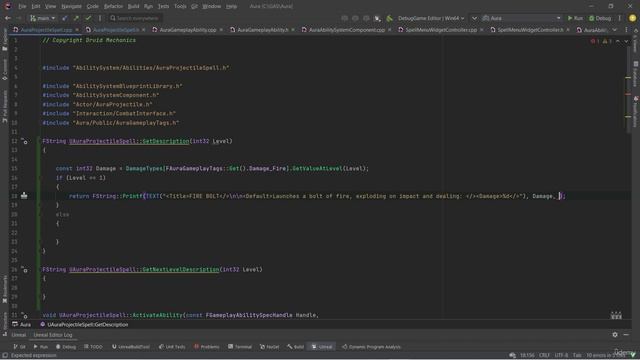This screenshot has width=640, height=360.
Task: Hide the log tool window
Action: (626, 335)
